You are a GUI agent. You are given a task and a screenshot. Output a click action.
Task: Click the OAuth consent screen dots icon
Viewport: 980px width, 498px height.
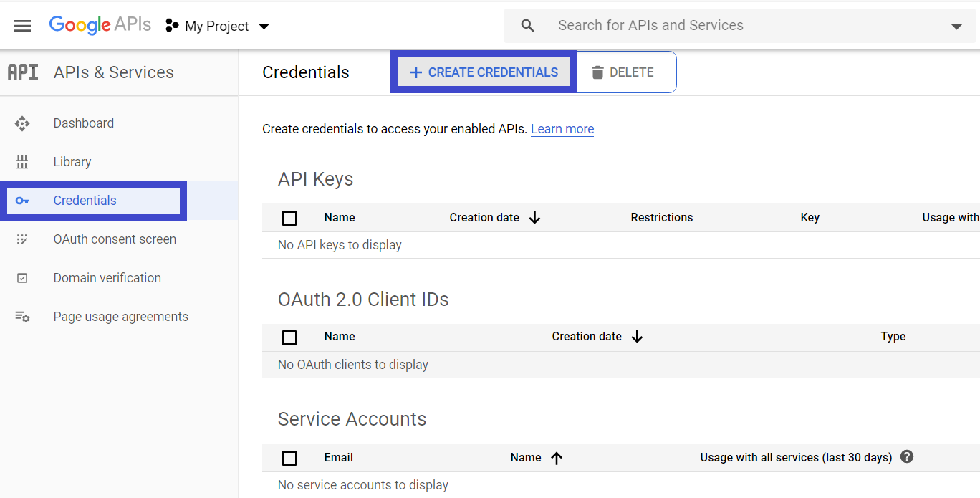22,239
